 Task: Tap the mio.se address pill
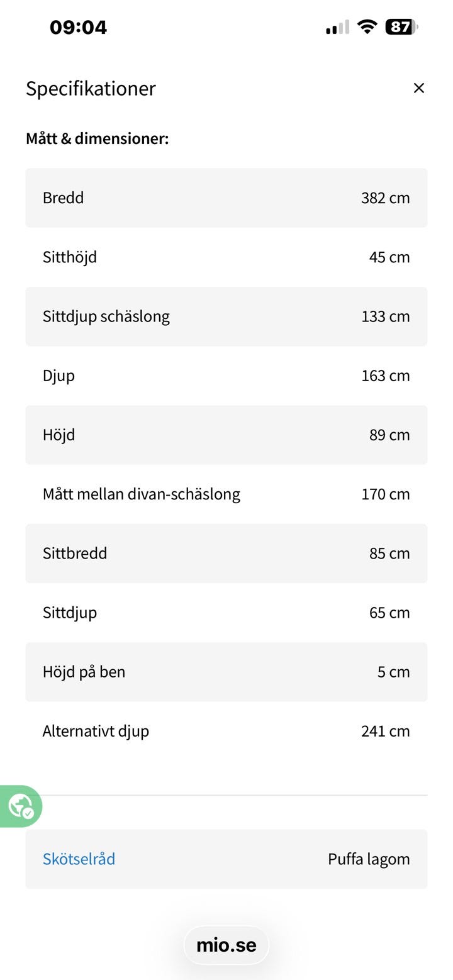click(x=226, y=945)
